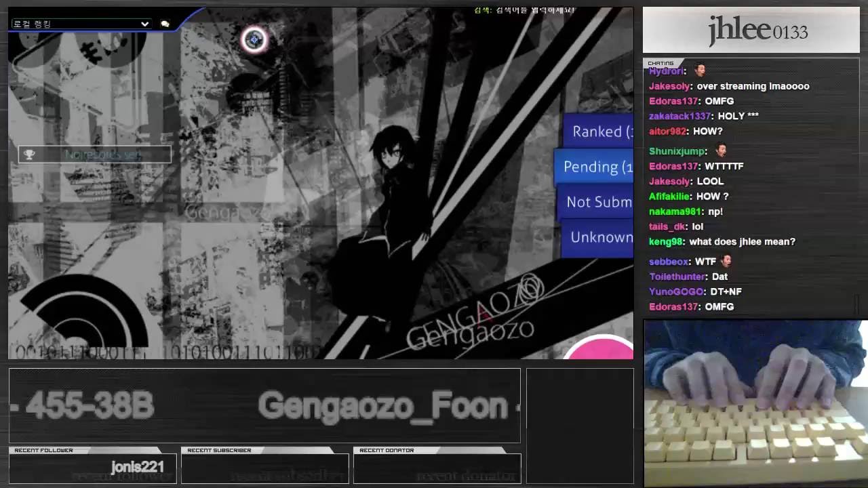Click Jakesoly's 'LOOL' chat message
Image resolution: width=868 pixels, height=488 pixels.
(710, 181)
